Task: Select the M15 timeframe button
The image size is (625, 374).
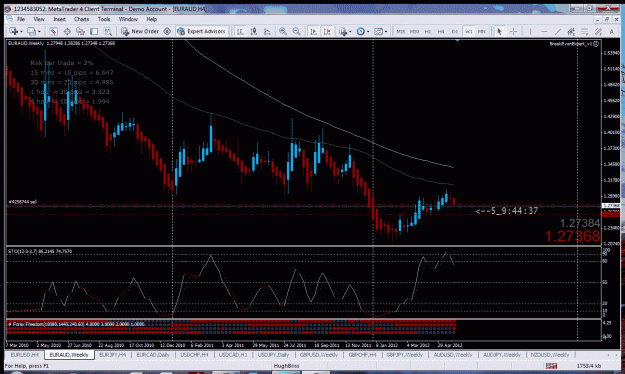Action: click(x=401, y=31)
